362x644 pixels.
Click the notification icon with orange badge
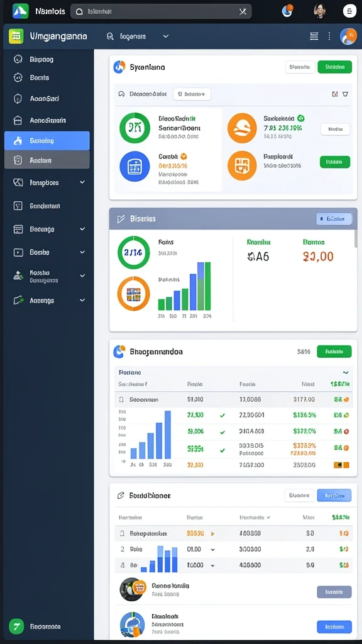[x=288, y=11]
